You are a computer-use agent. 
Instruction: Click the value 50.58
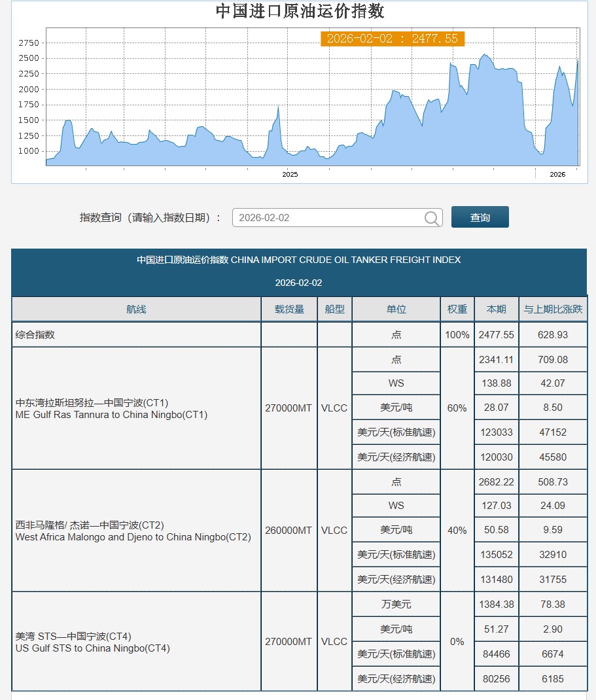pyautogui.click(x=497, y=530)
